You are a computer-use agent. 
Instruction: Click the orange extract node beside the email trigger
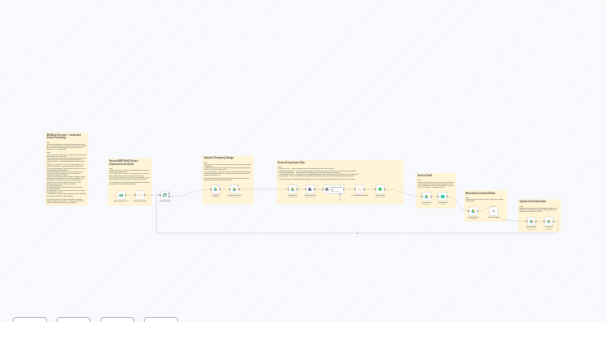click(139, 195)
